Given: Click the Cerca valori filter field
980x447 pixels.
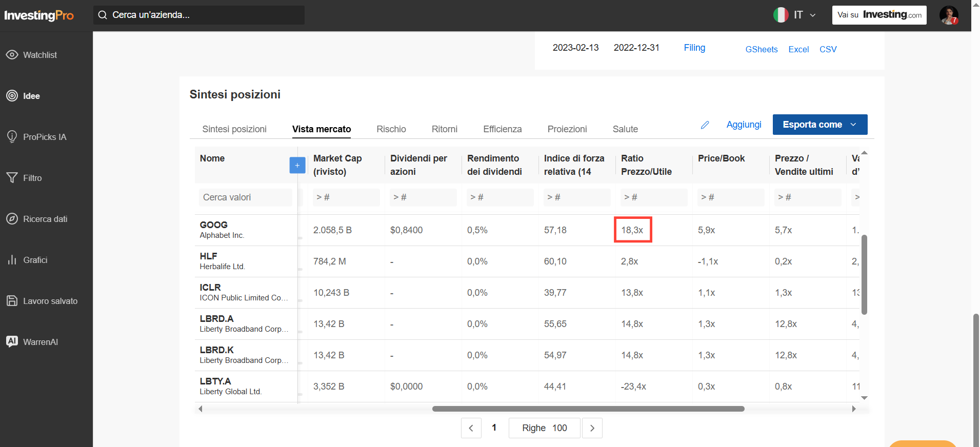Looking at the screenshot, I should click(246, 197).
